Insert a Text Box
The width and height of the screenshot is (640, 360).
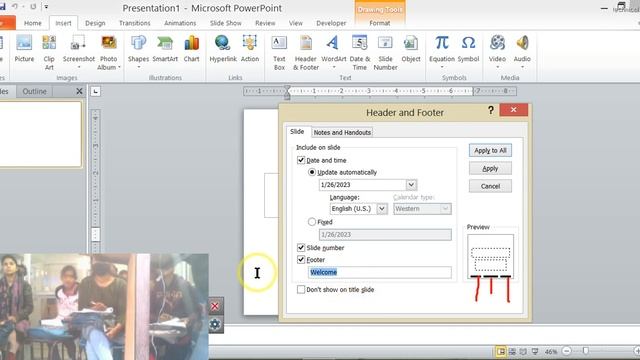pyautogui.click(x=279, y=52)
